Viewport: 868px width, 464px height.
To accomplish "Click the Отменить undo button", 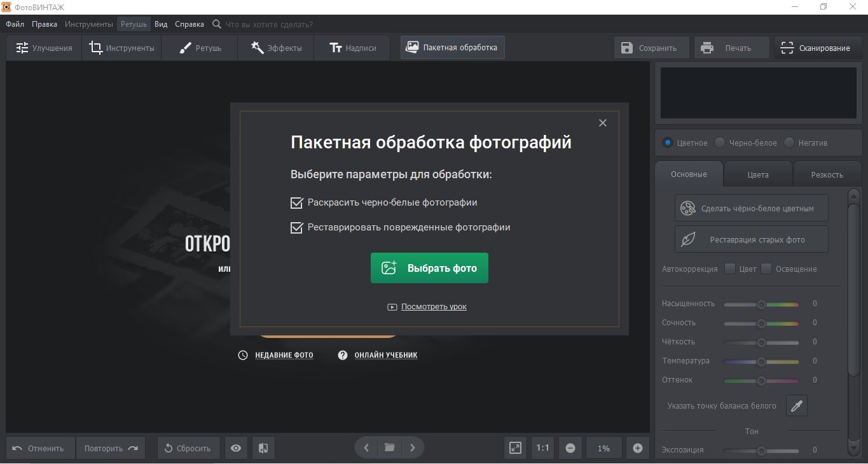I will [x=41, y=448].
